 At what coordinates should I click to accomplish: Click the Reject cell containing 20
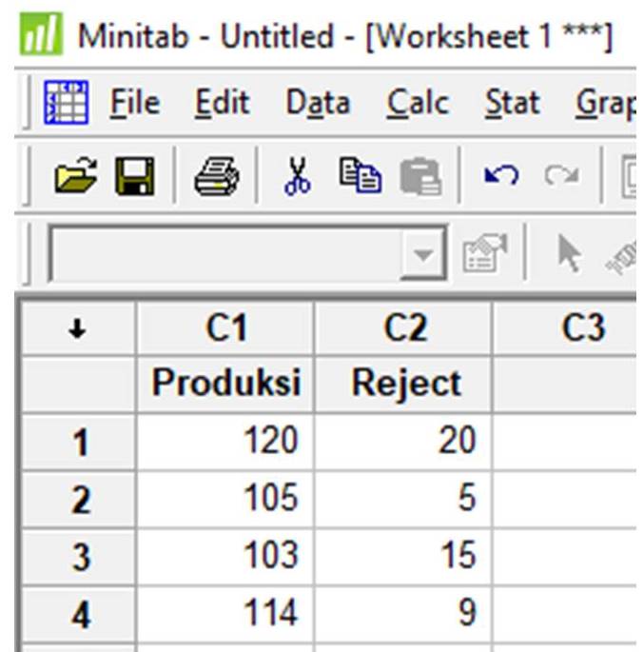point(404,442)
